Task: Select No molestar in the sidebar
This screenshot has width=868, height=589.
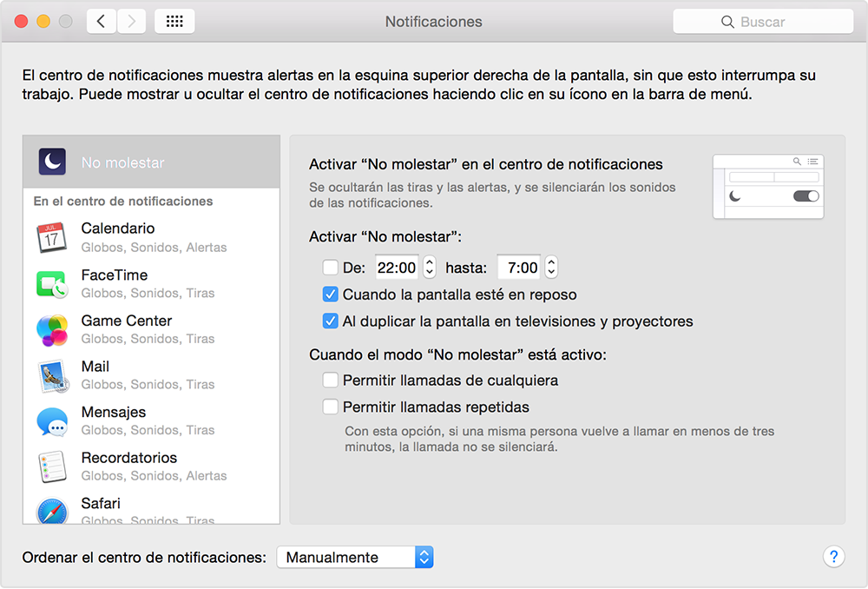Action: pos(151,162)
